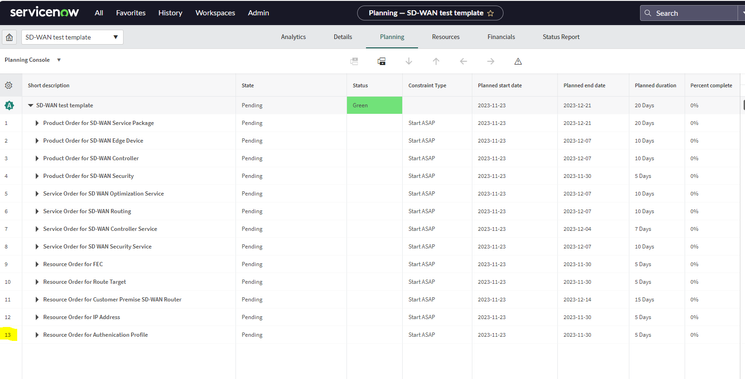Expand Service Order for SD WAN Security Service
This screenshot has height=379, width=745.
37,246
